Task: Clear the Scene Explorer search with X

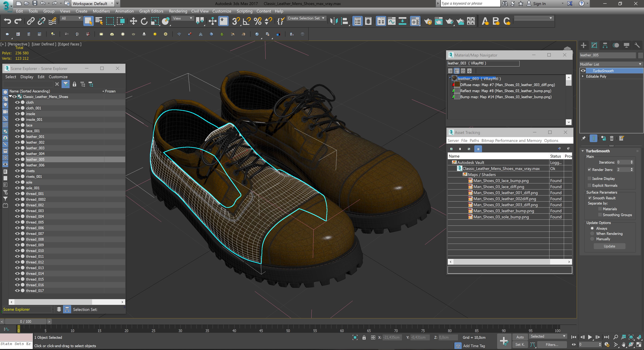Action: click(x=57, y=84)
